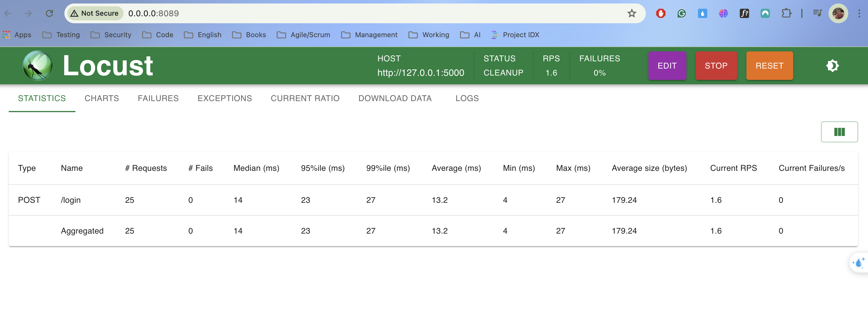Select the STATISTICS tab
The image size is (868, 319).
[x=42, y=98]
